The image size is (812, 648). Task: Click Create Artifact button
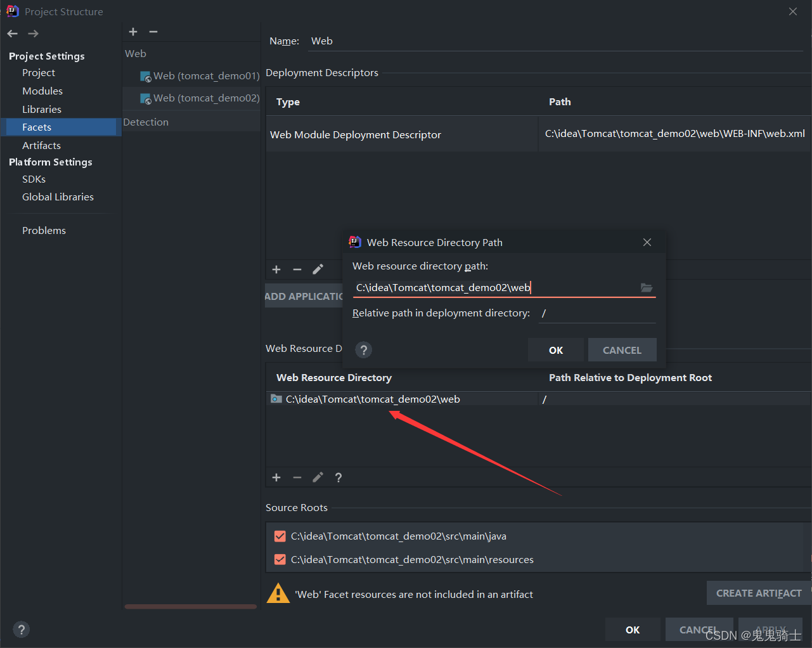coord(759,593)
